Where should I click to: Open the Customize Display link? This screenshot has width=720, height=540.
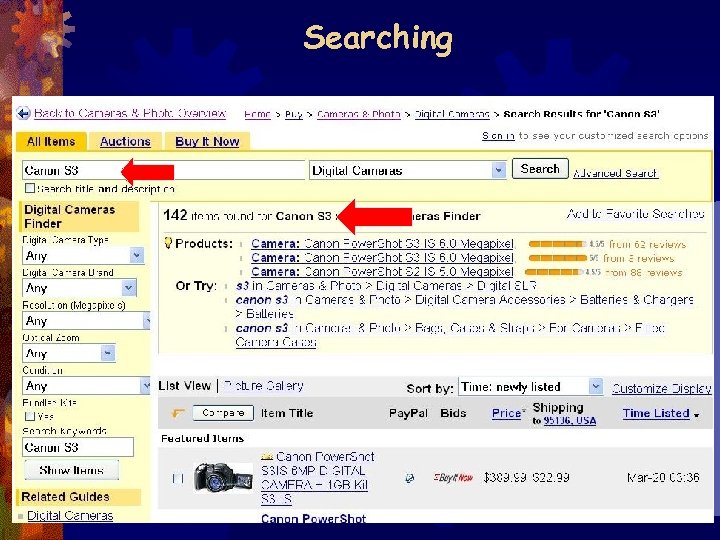662,388
